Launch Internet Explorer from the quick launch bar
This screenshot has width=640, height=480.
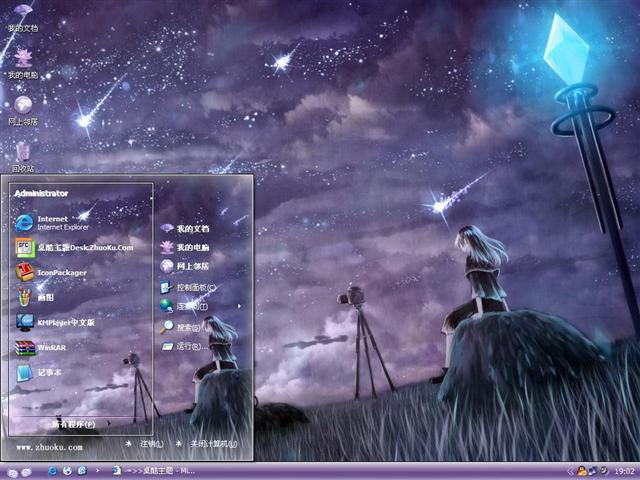[x=52, y=471]
